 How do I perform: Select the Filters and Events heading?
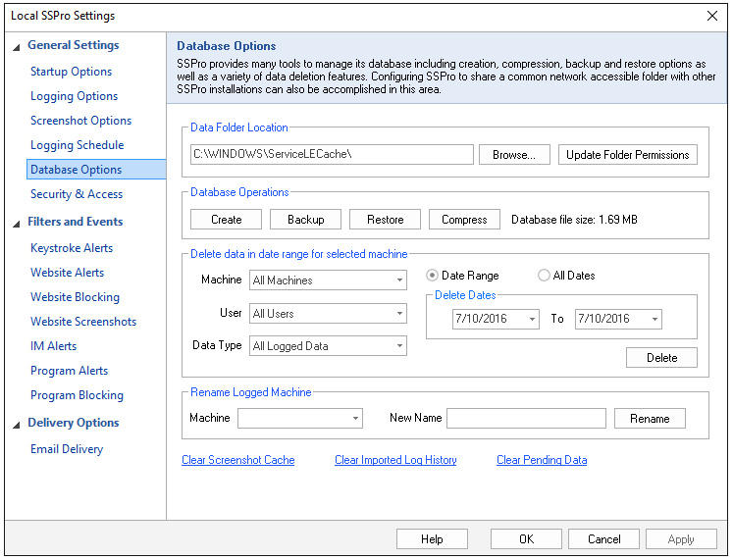[76, 222]
